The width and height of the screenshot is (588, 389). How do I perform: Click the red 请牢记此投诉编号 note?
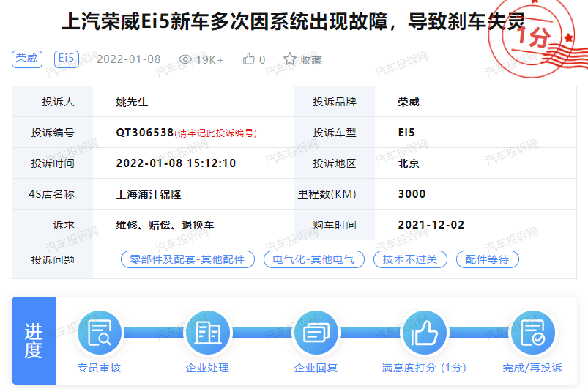click(x=215, y=133)
